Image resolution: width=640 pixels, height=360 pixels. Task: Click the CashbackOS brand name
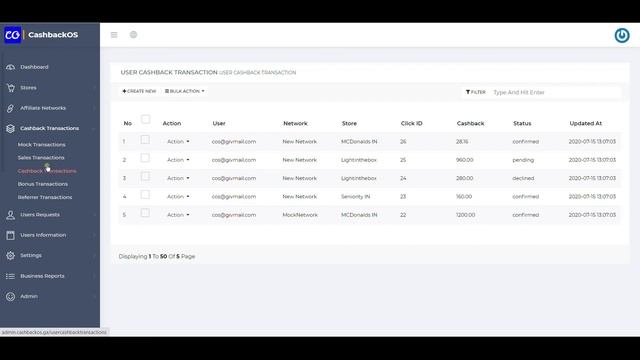tap(53, 35)
